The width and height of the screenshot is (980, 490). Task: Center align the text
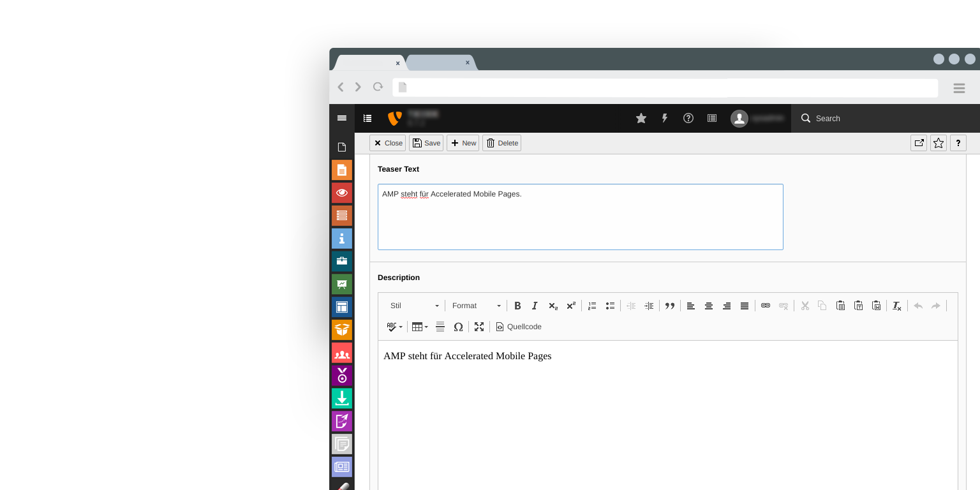coord(709,306)
